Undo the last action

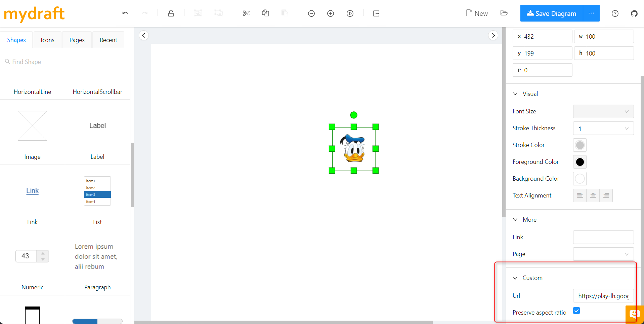click(x=125, y=13)
